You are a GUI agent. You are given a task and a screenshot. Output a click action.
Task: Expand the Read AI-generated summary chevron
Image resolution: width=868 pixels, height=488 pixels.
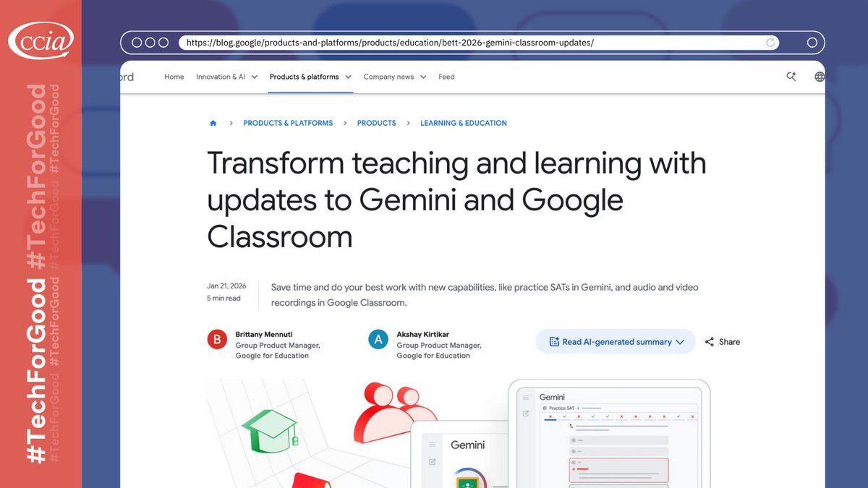click(680, 342)
